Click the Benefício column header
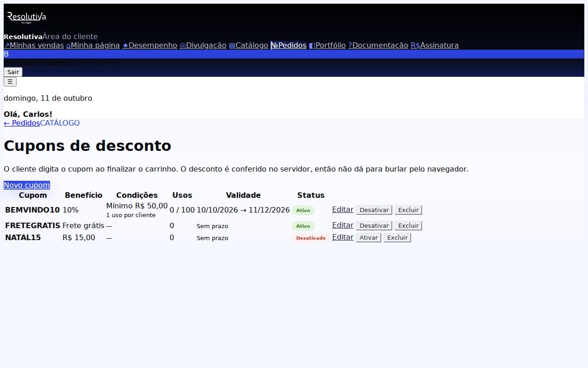This screenshot has width=588, height=368. coord(84,195)
